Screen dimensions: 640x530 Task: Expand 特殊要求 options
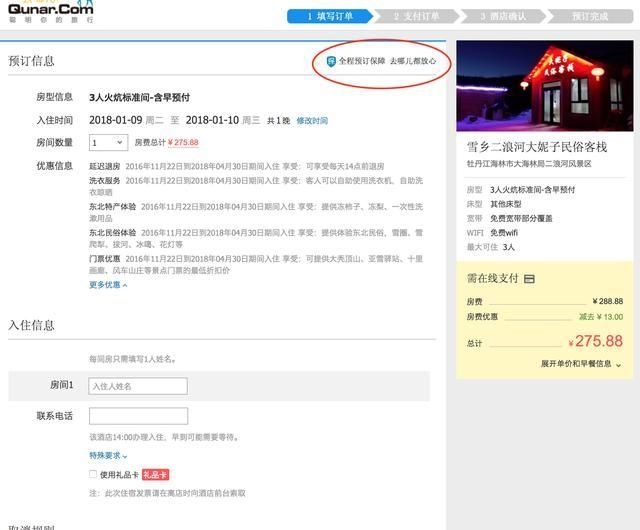pyautogui.click(x=108, y=455)
